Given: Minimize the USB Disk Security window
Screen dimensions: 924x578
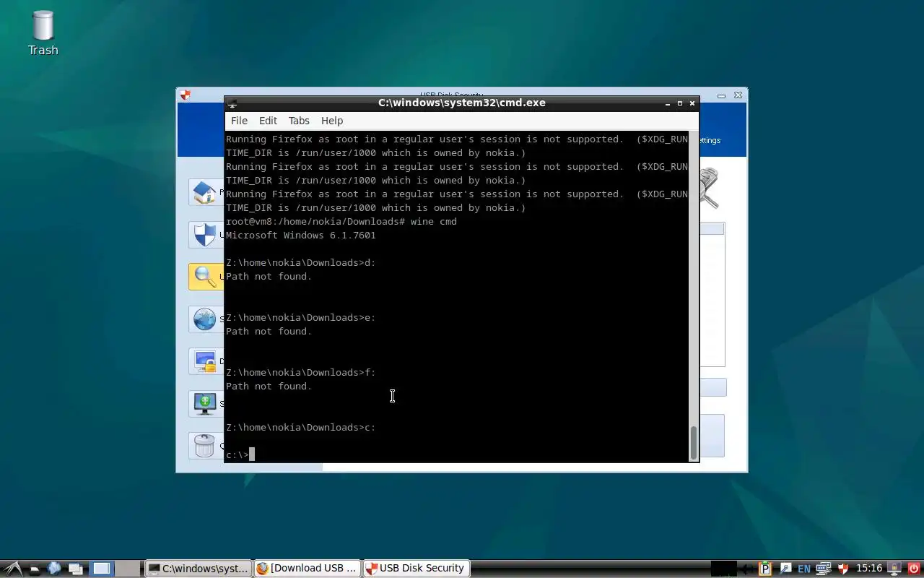Looking at the screenshot, I should pos(721,95).
